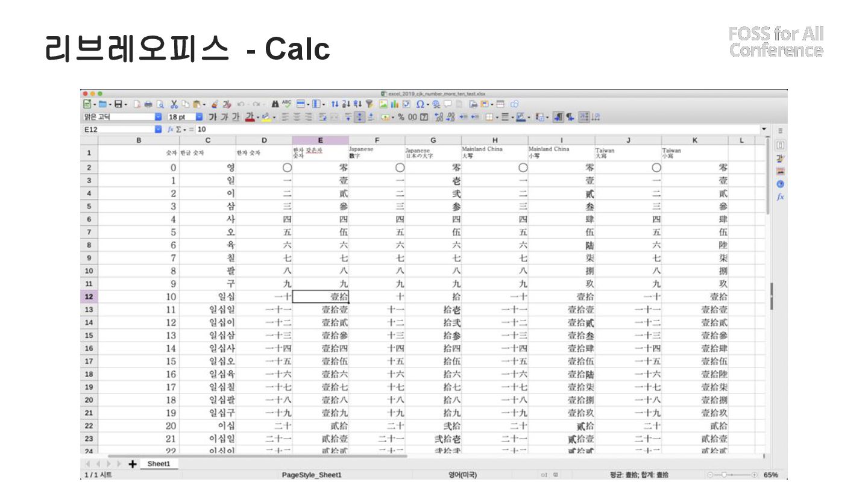Click the red font color swatch button
The height and width of the screenshot is (488, 868).
(250, 117)
